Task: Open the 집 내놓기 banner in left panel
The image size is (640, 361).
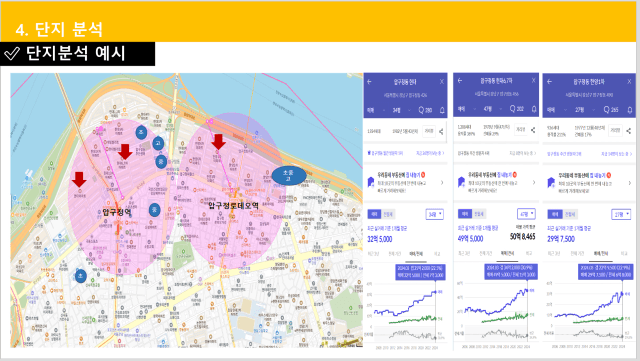Action: pos(405,182)
